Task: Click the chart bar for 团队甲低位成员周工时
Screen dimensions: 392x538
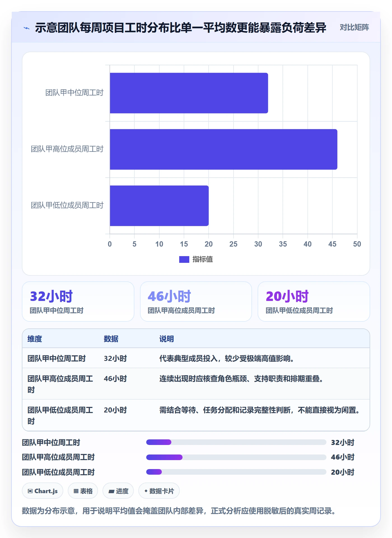Action: [159, 206]
